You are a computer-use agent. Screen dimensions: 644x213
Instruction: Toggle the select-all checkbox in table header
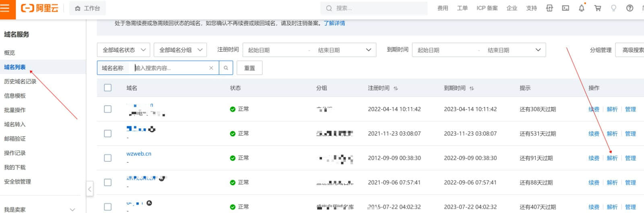coord(107,88)
